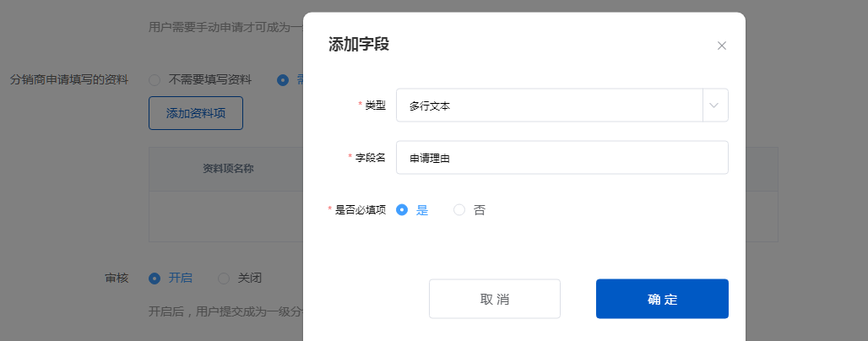868x341 pixels.
Task: Select 否 for 是否必填项
Action: (469, 210)
